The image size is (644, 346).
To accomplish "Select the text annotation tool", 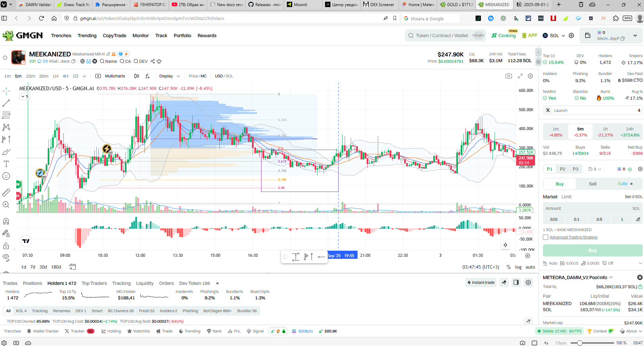I will 6,164.
